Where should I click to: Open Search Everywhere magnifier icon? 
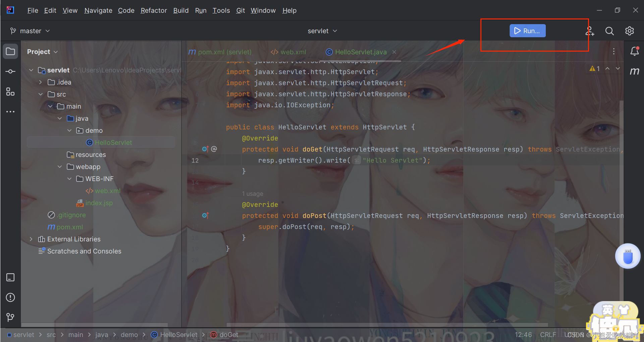pyautogui.click(x=609, y=31)
